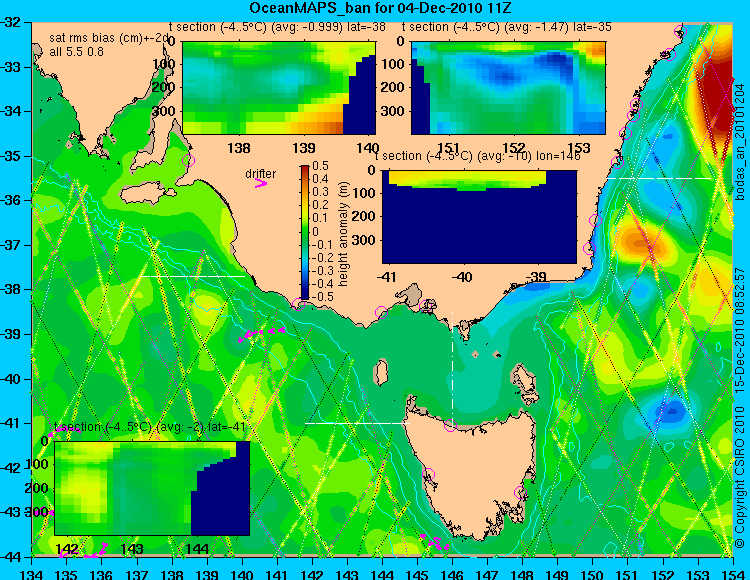Click the -32 latitude label on the left axis
750x580 pixels.
click(11, 22)
